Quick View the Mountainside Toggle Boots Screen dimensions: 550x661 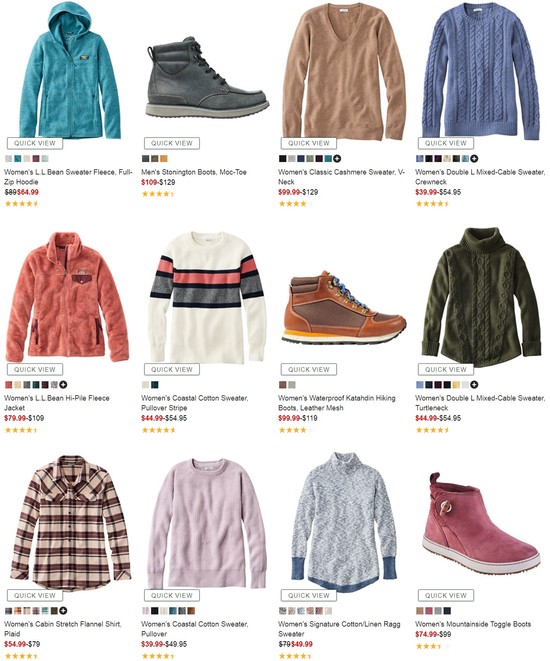click(446, 595)
